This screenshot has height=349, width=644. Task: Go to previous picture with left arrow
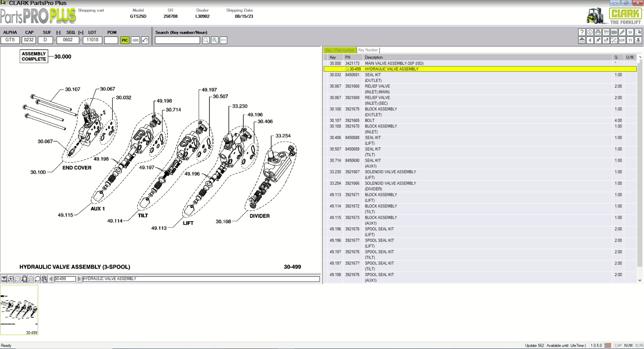tap(51, 279)
